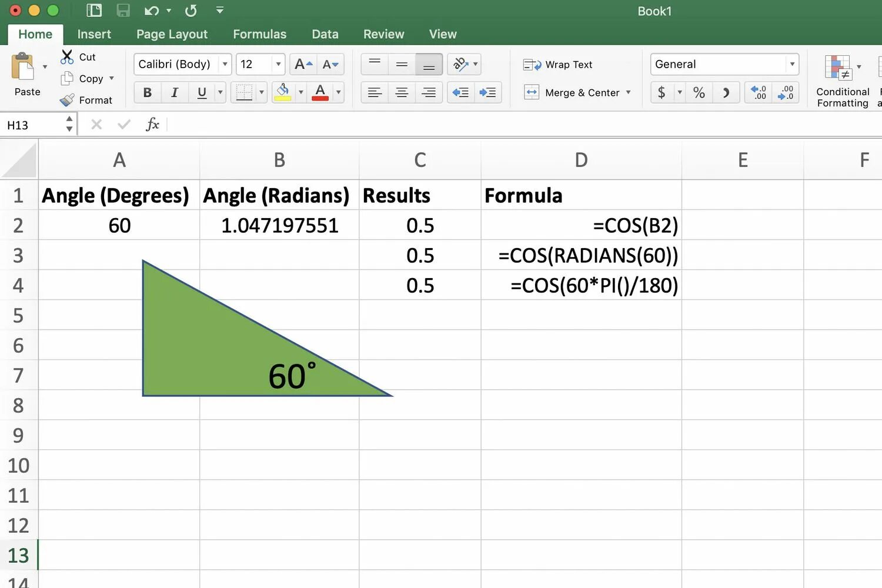Image resolution: width=882 pixels, height=588 pixels.
Task: Decrease indent
Action: point(460,92)
